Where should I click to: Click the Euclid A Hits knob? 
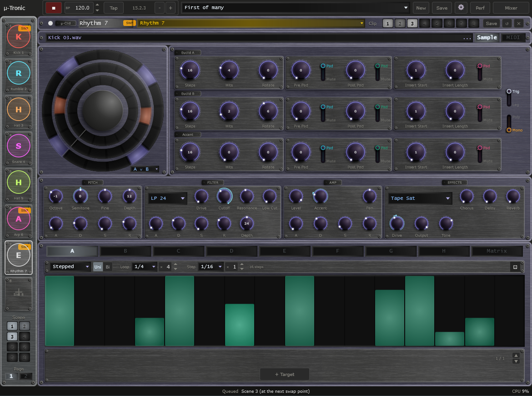click(x=229, y=70)
